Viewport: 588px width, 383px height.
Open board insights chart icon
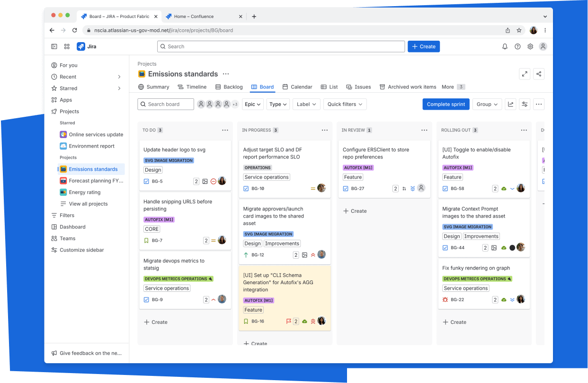point(510,104)
